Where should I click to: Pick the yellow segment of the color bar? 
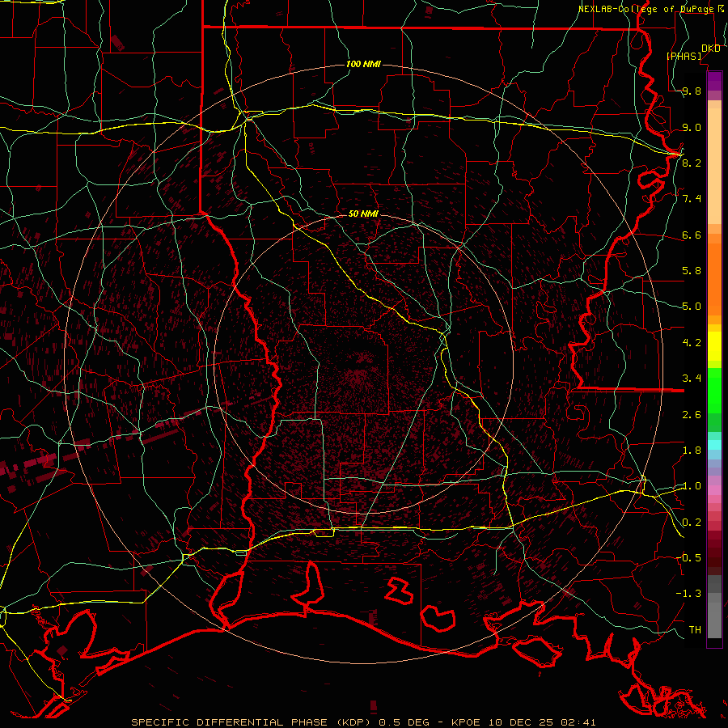click(x=714, y=346)
